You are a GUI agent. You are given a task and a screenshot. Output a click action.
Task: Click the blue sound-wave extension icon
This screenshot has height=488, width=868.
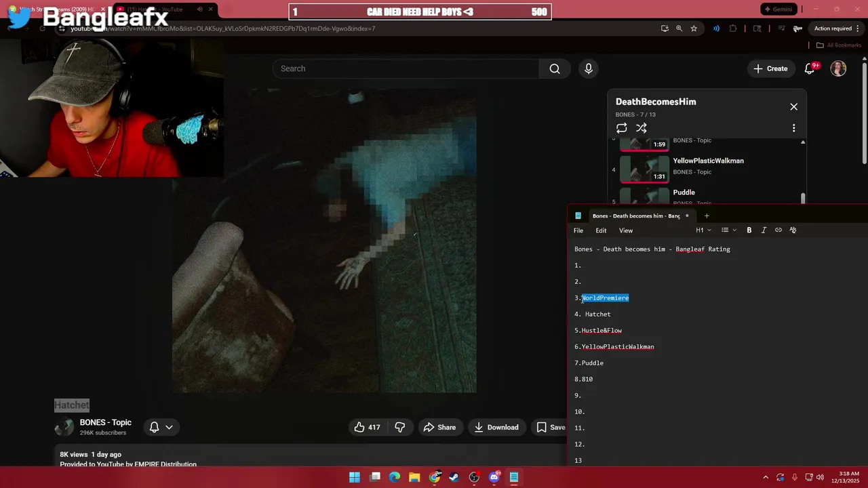pos(716,28)
